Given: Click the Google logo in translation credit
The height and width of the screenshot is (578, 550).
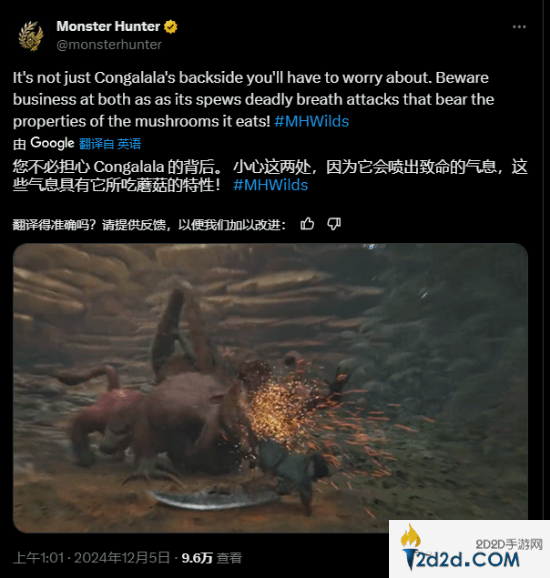Looking at the screenshot, I should coord(52,143).
